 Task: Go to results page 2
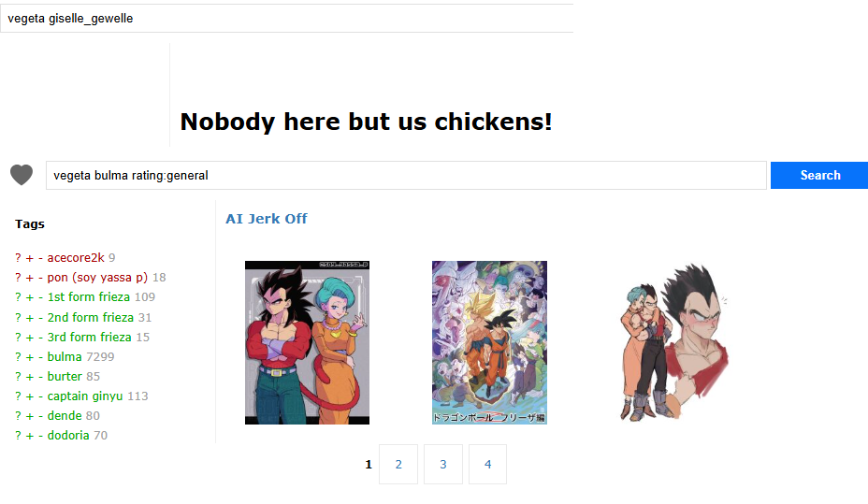398,464
